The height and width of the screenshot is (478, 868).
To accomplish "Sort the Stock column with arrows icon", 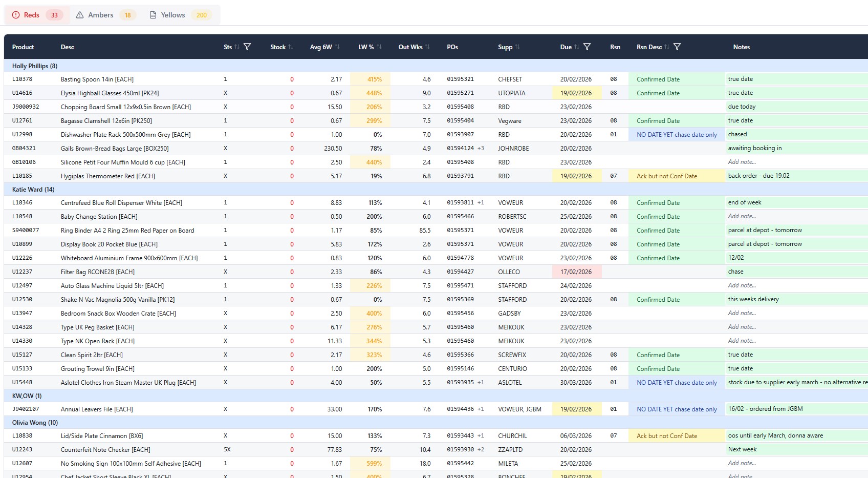I will click(x=291, y=47).
